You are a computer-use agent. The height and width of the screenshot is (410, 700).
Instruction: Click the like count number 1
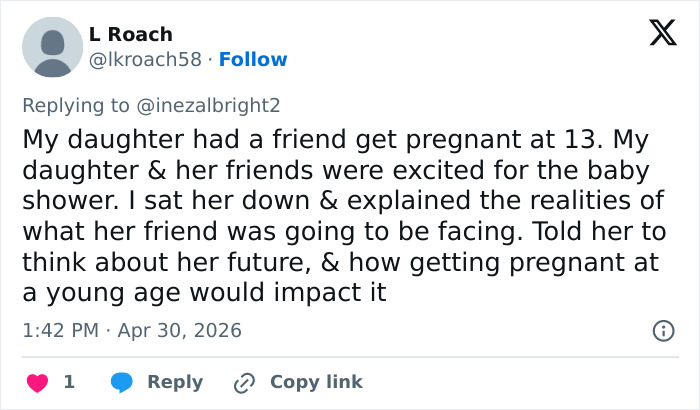click(x=69, y=382)
